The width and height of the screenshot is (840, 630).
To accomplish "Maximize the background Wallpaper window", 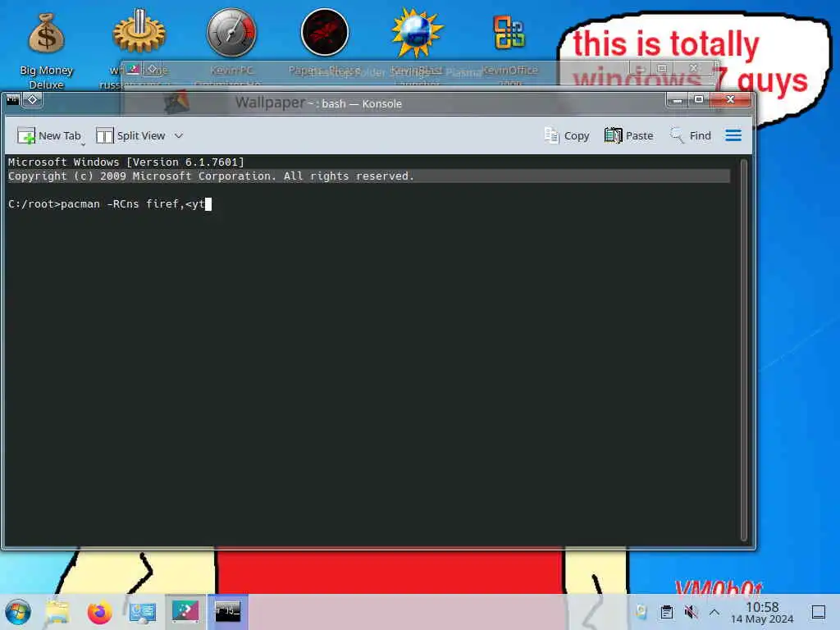I will (662, 68).
